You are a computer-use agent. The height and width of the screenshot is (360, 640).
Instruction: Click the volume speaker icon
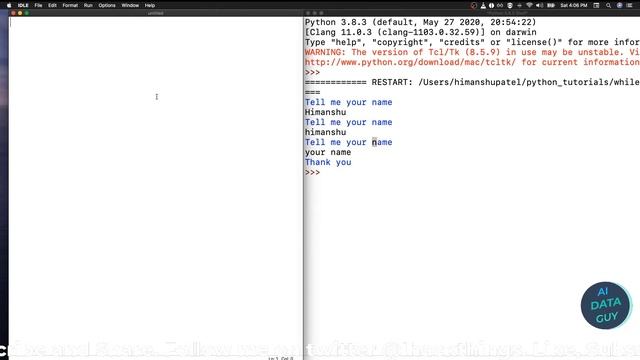coord(540,5)
